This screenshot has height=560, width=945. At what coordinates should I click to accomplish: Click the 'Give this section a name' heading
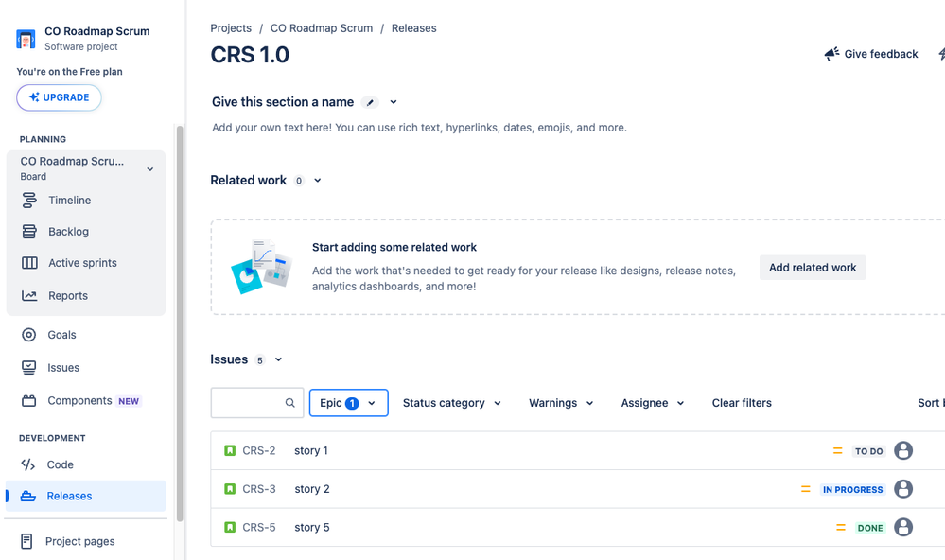283,102
